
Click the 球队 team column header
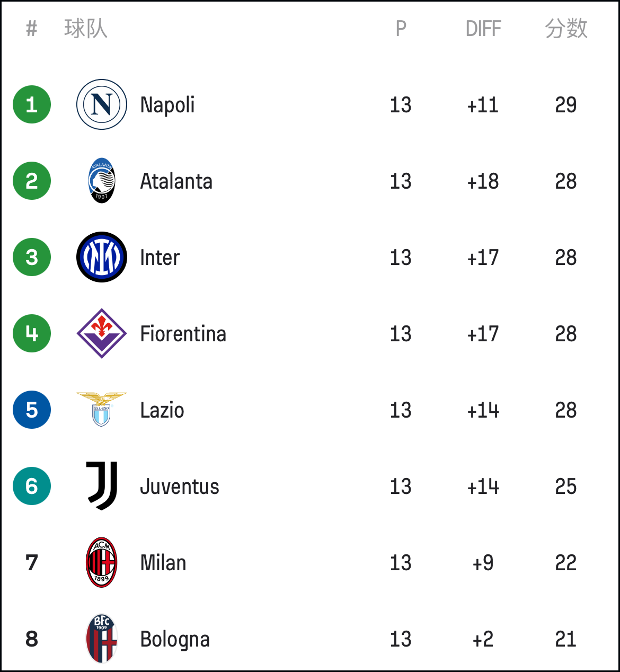[x=86, y=29]
